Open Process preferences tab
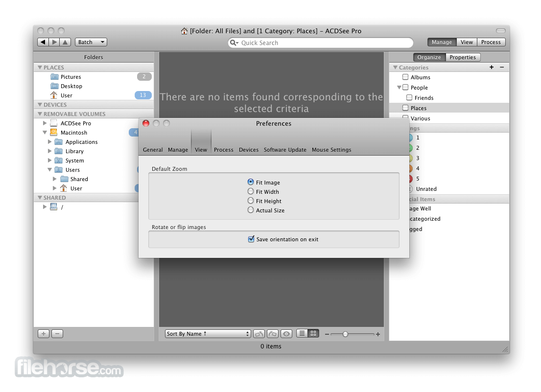 tap(224, 150)
